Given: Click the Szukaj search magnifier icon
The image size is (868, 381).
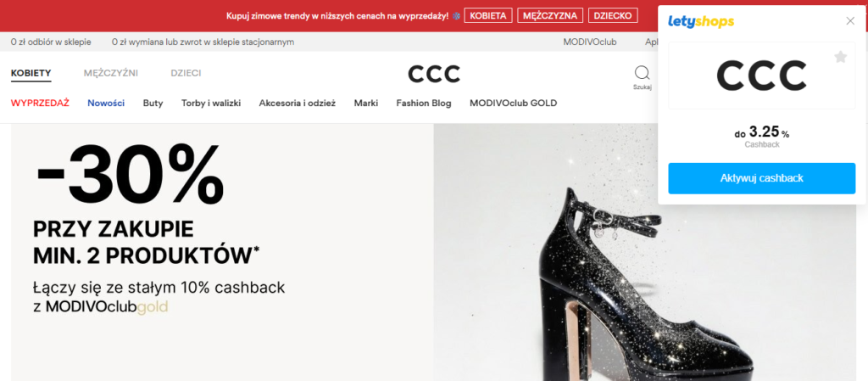Looking at the screenshot, I should 643,73.
